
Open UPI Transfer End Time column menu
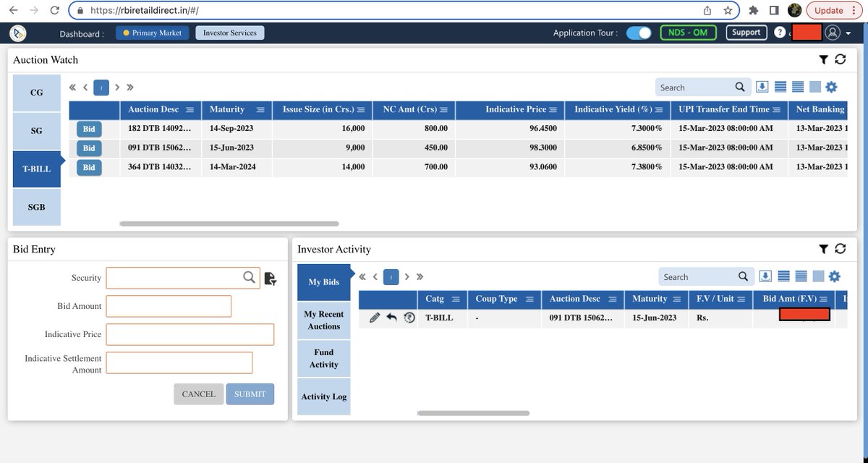pos(776,110)
